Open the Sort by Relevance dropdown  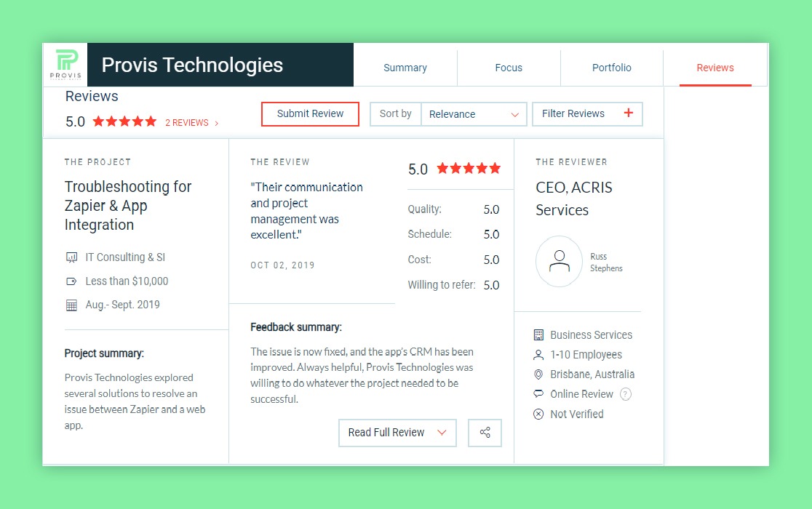[x=474, y=114]
